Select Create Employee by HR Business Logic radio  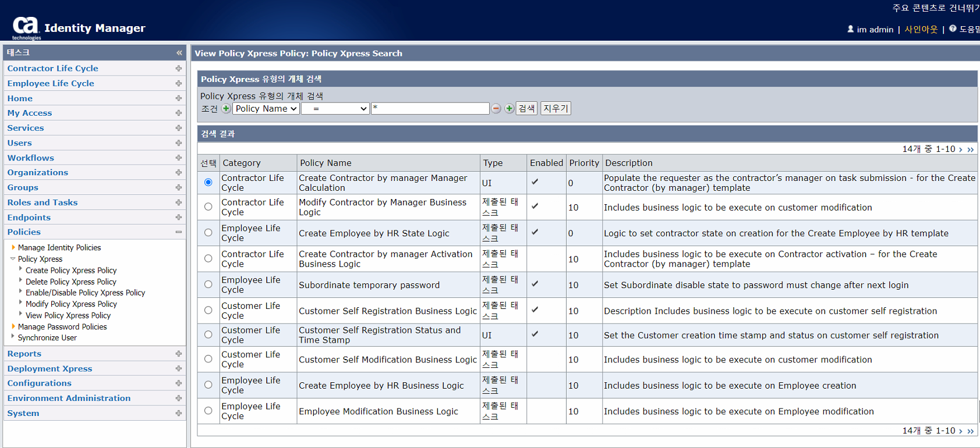208,385
